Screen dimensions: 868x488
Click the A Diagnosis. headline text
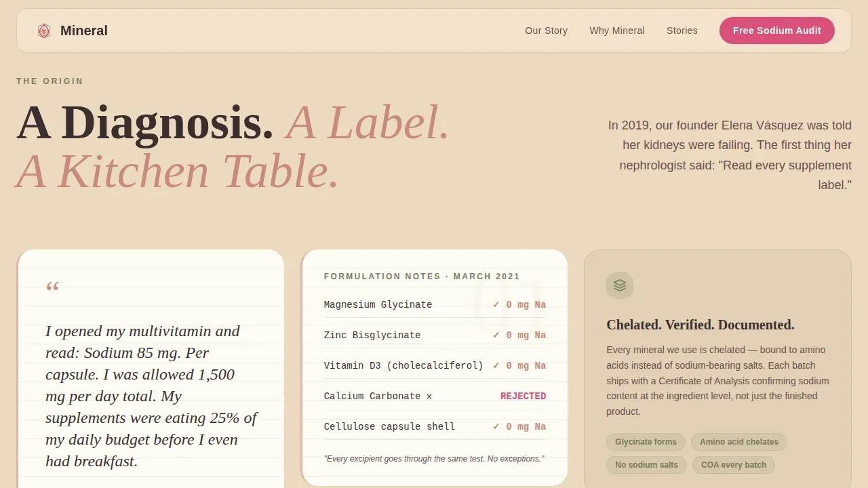(145, 123)
